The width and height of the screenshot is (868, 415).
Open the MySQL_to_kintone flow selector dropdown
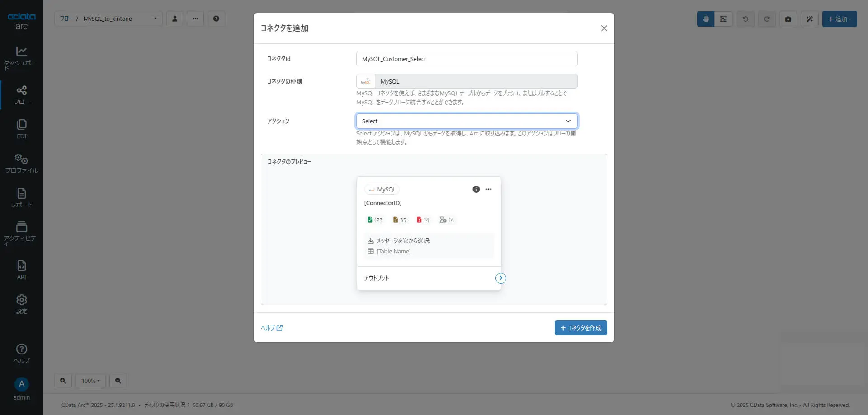pyautogui.click(x=108, y=19)
